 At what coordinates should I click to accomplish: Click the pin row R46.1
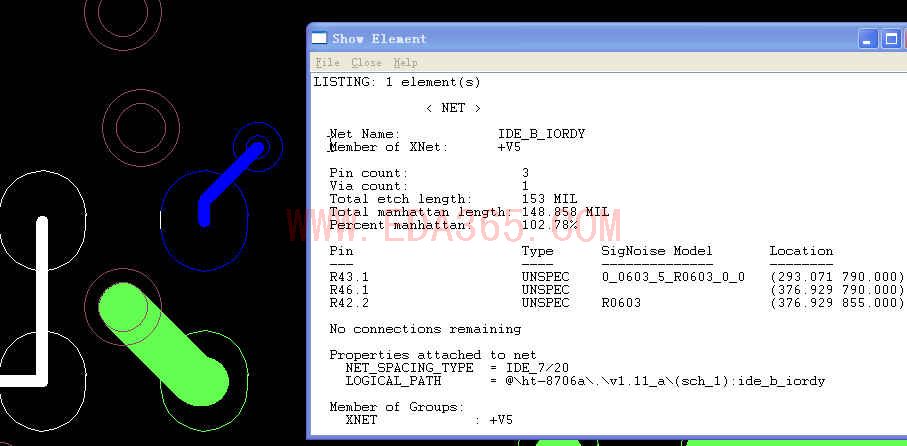click(616, 290)
